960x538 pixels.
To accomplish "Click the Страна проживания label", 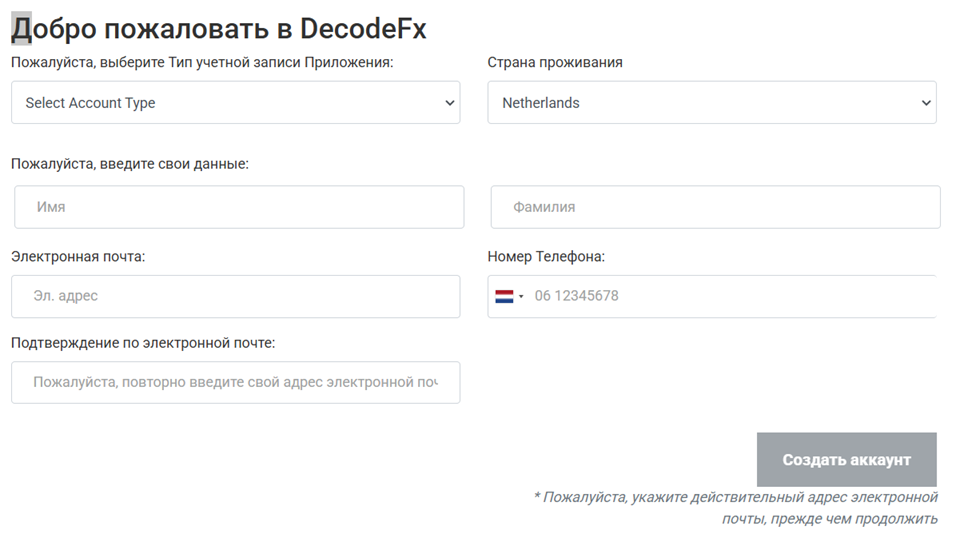I will pos(555,62).
